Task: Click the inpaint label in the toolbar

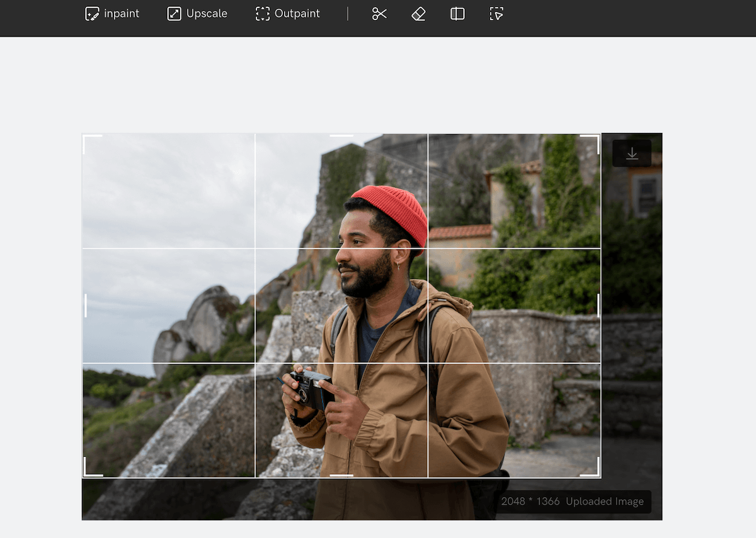Action: pos(122,13)
